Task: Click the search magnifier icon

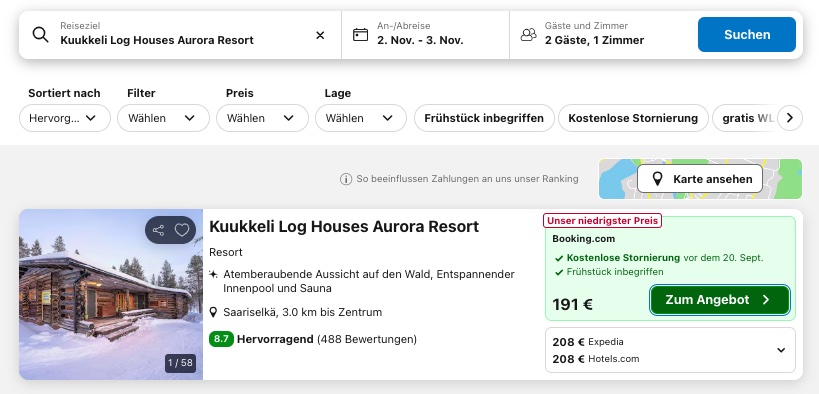Action: (x=40, y=34)
